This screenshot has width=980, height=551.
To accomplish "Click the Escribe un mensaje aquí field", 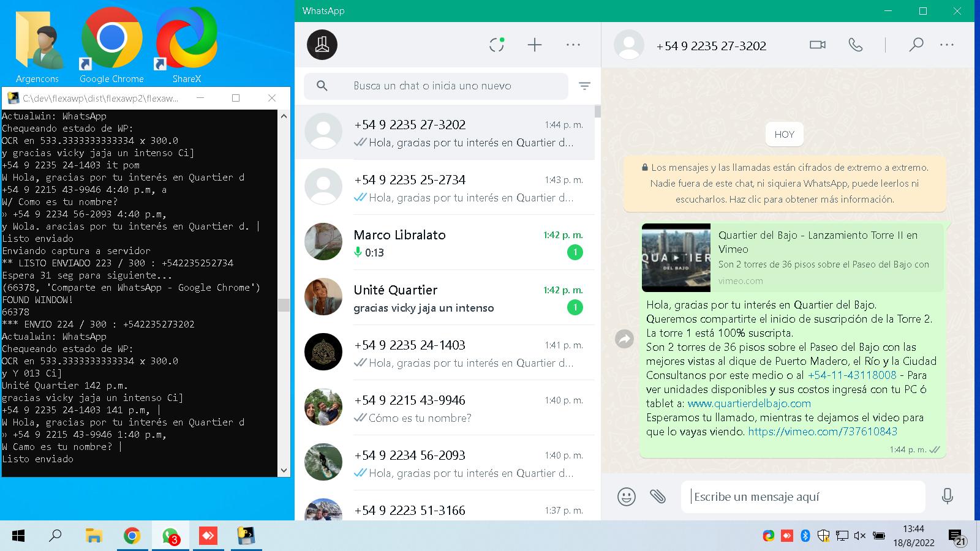I will pyautogui.click(x=803, y=497).
